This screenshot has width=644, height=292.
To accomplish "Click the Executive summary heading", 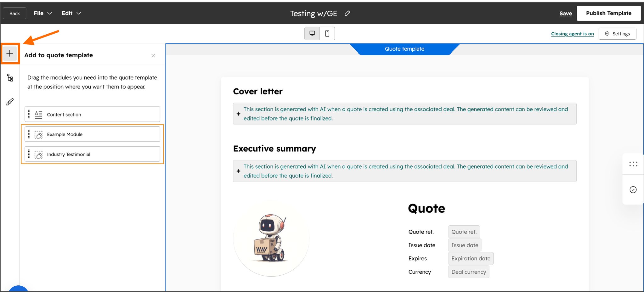I will tap(274, 149).
